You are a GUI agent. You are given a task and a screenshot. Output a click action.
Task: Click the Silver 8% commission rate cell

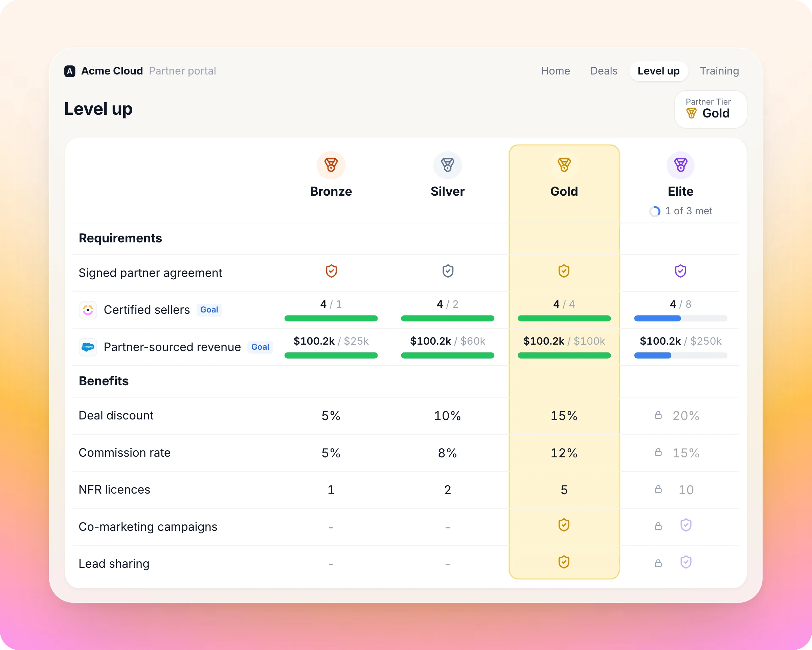click(447, 453)
